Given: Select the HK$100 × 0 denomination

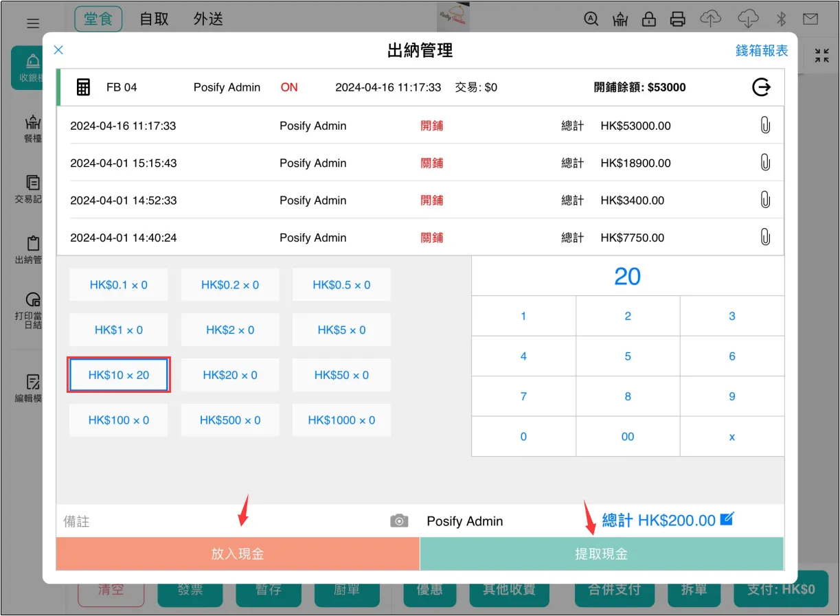Looking at the screenshot, I should point(119,420).
